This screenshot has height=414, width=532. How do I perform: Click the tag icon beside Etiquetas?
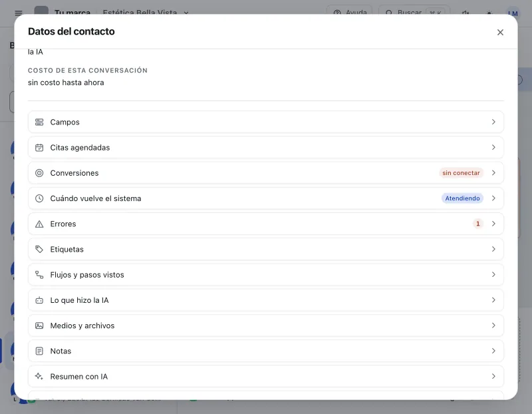tap(39, 250)
